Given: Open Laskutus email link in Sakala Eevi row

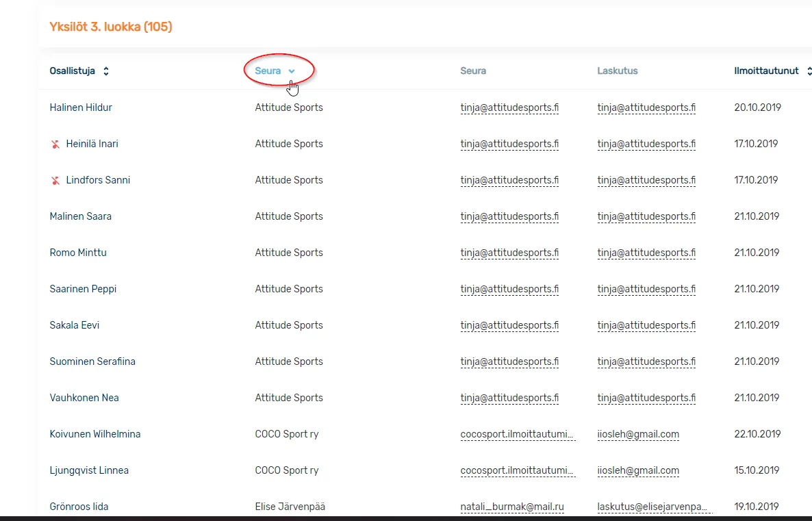Looking at the screenshot, I should (x=646, y=325).
